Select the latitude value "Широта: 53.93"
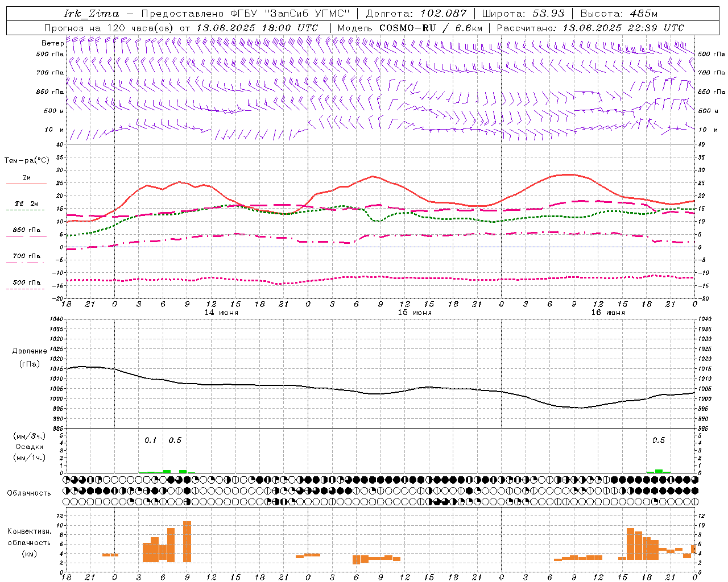The width and height of the screenshot is (728, 582). coord(523,14)
